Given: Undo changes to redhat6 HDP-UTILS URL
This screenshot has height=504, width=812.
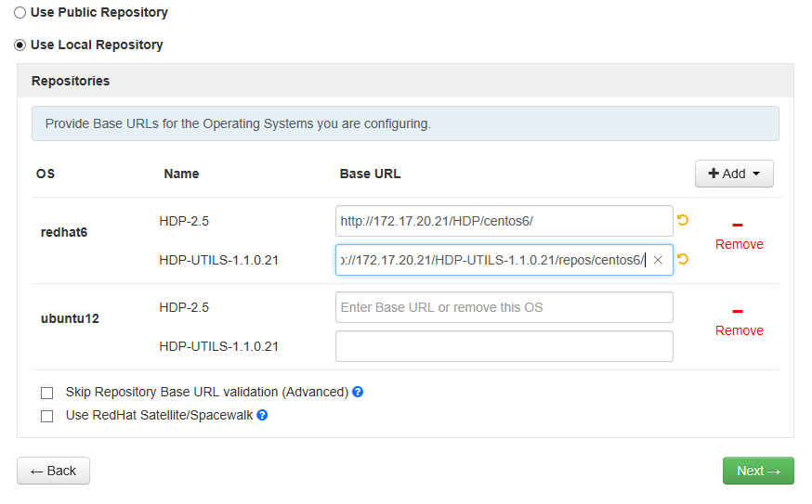Looking at the screenshot, I should click(683, 260).
